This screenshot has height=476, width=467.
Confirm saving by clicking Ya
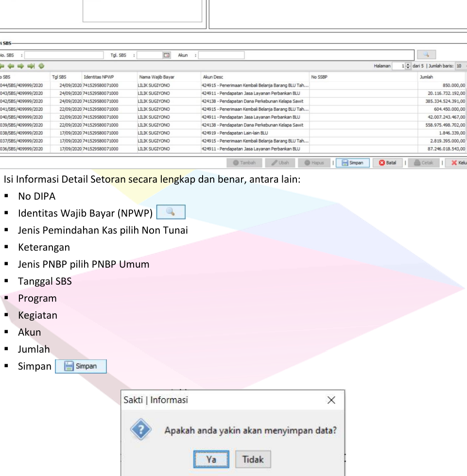pos(211,459)
